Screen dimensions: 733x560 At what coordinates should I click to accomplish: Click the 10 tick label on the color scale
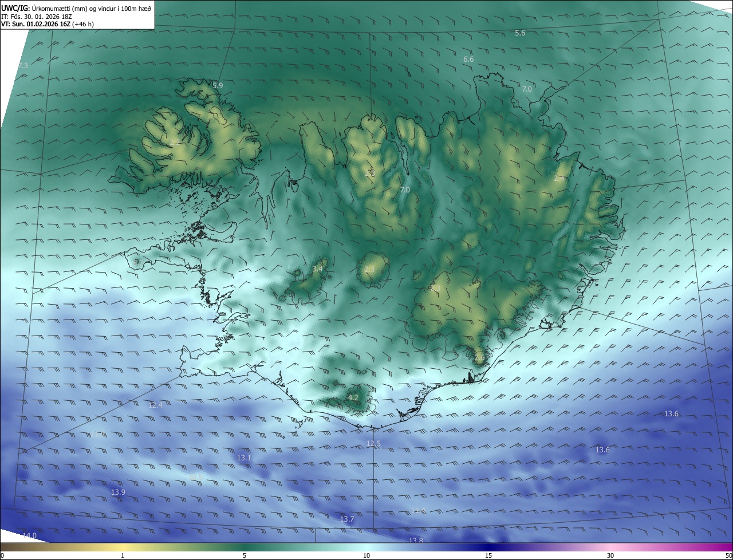click(366, 555)
